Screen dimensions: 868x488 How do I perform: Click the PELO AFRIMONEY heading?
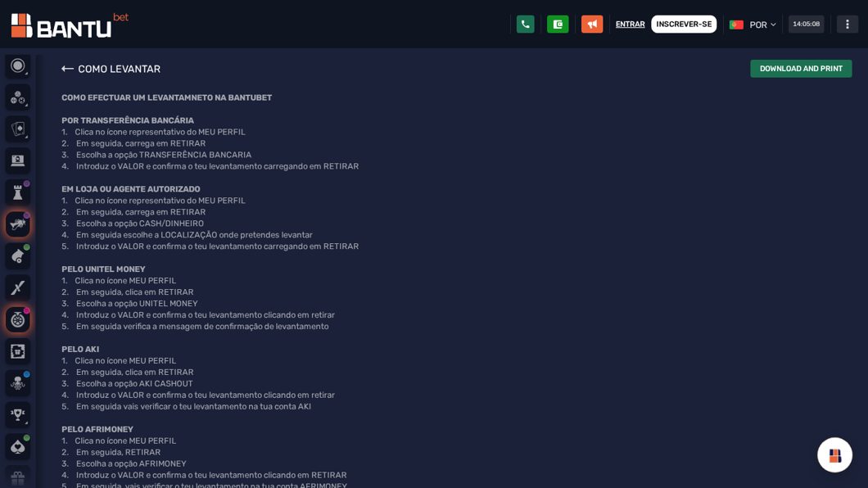(97, 429)
